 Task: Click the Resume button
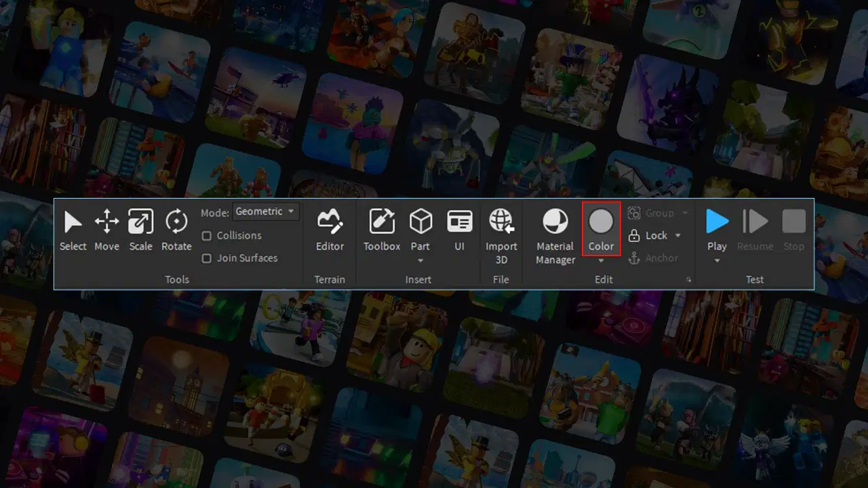tap(755, 229)
